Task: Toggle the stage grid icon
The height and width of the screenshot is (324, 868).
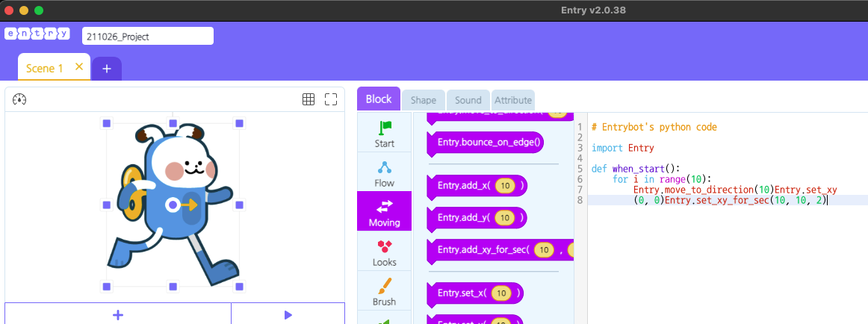Action: tap(309, 99)
